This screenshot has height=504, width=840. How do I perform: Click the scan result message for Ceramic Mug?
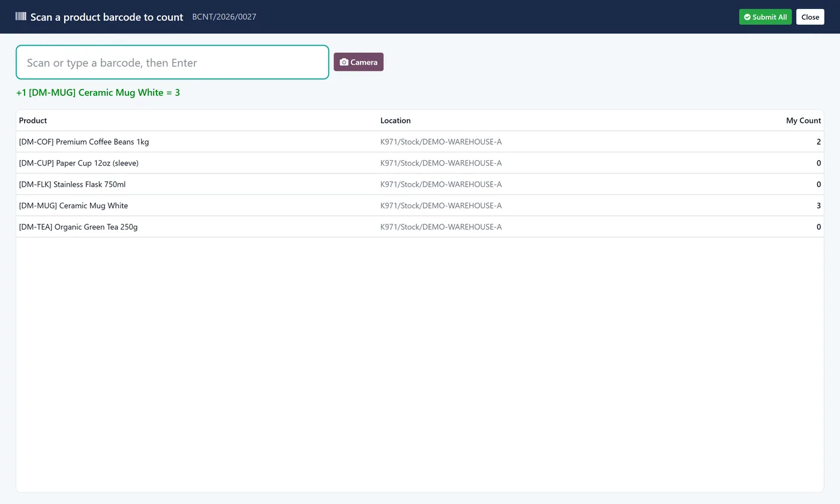click(x=98, y=92)
